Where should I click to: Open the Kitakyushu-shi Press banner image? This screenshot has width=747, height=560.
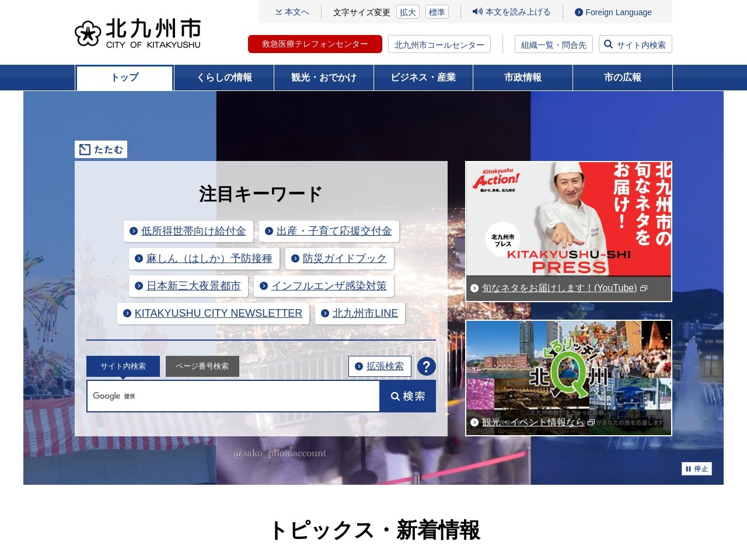click(x=569, y=219)
